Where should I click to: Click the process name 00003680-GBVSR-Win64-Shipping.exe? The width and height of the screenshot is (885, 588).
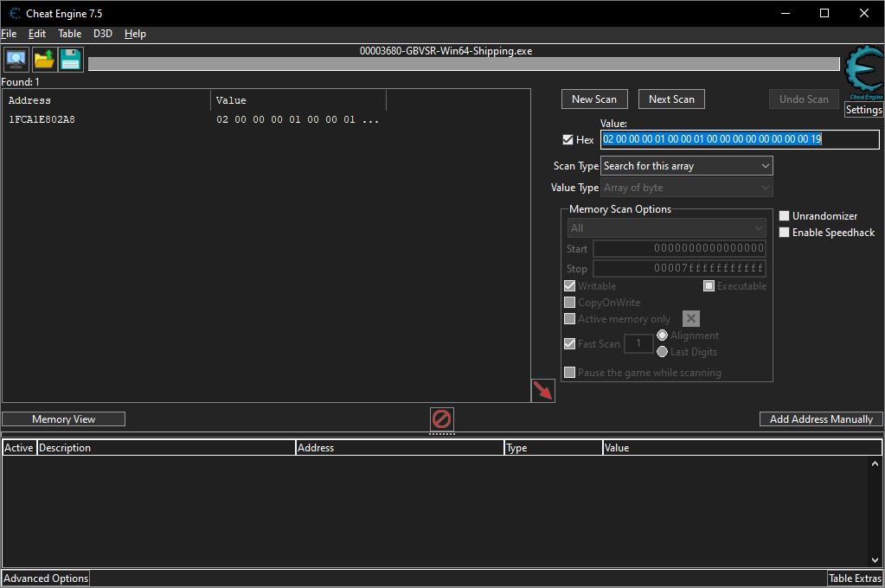[446, 51]
